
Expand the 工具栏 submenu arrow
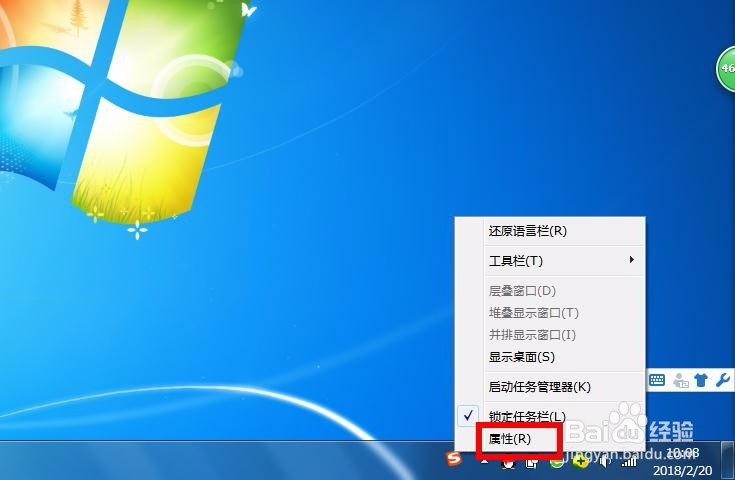pyautogui.click(x=632, y=259)
